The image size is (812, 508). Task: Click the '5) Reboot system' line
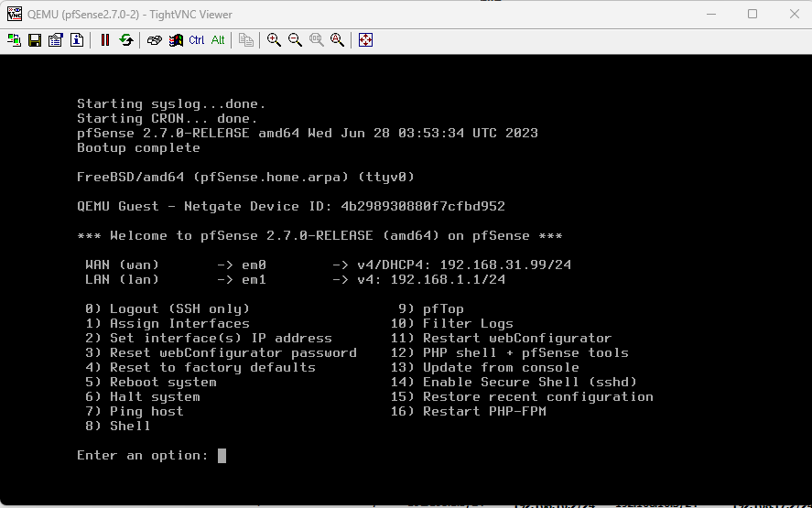151,383
